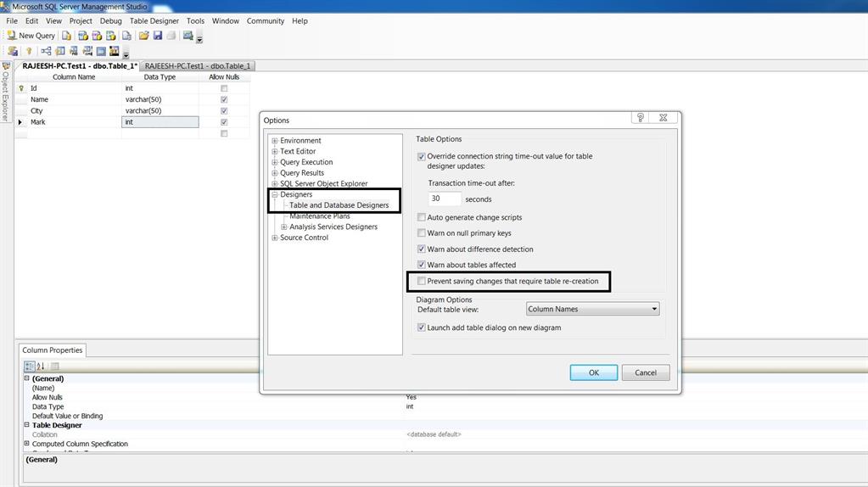The height and width of the screenshot is (487, 868).
Task: Toggle Allow Nulls checkbox for Id column
Action: [224, 88]
